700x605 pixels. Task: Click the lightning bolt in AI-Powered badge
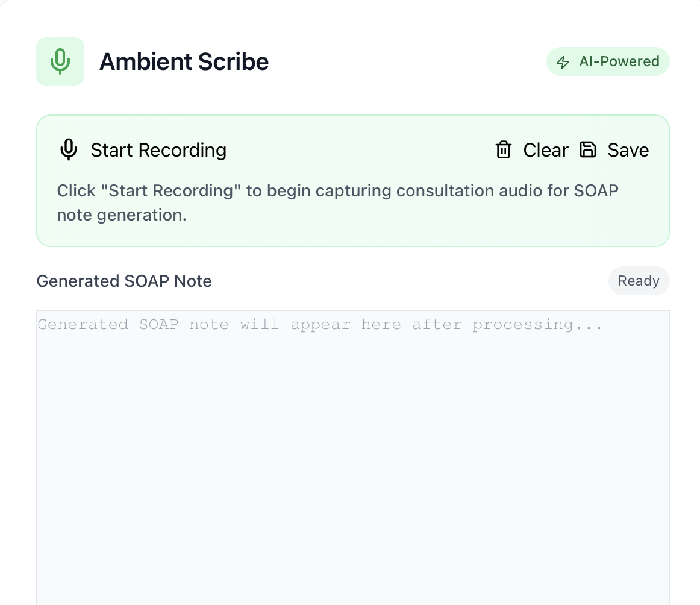(x=563, y=61)
